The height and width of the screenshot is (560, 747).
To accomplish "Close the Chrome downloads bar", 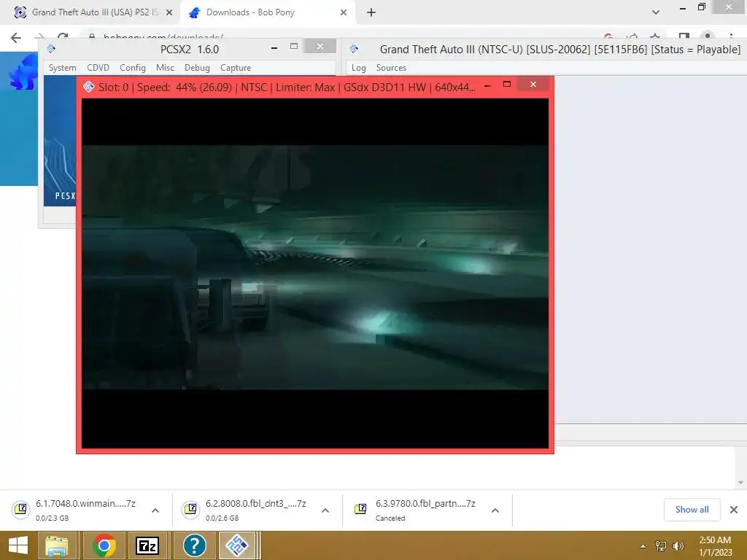I will pyautogui.click(x=734, y=510).
